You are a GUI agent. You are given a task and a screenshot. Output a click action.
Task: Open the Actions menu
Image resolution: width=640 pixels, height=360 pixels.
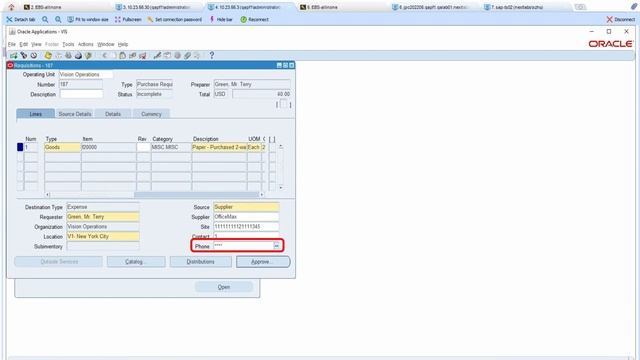[x=86, y=44]
